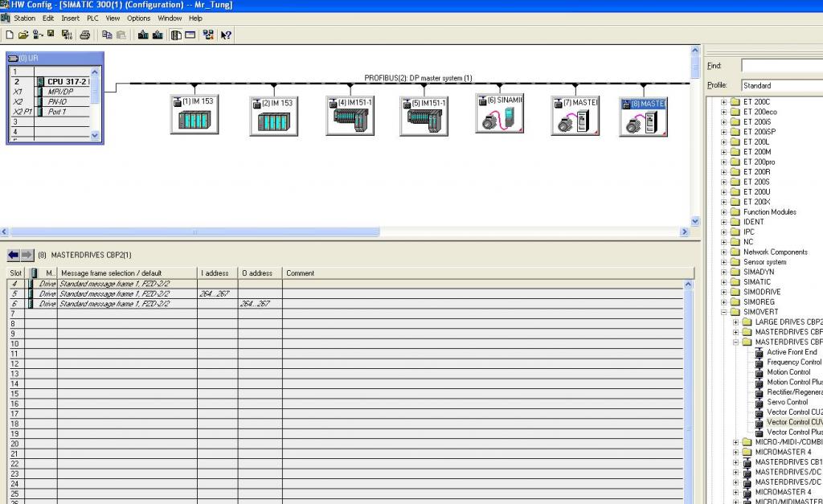Select Motion Control catalog item

click(788, 371)
